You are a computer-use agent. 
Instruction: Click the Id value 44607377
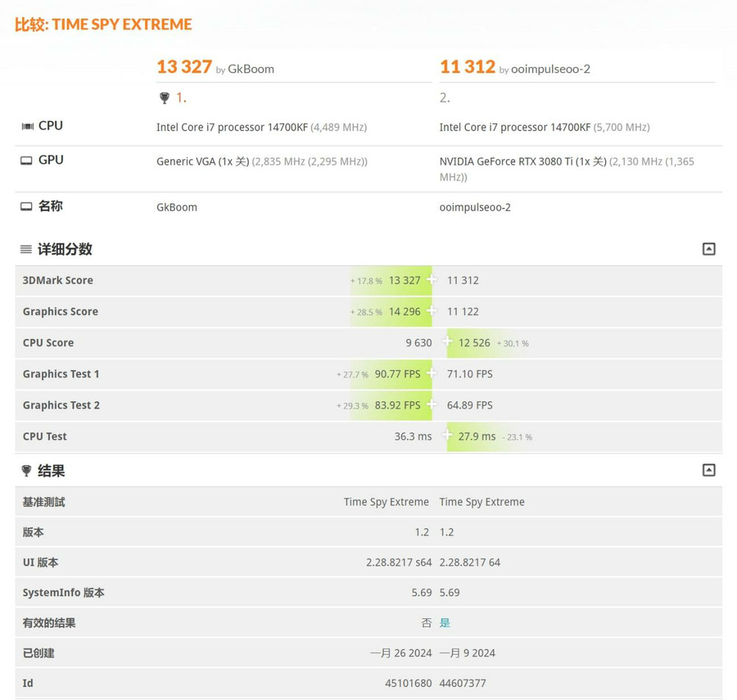pos(463,683)
